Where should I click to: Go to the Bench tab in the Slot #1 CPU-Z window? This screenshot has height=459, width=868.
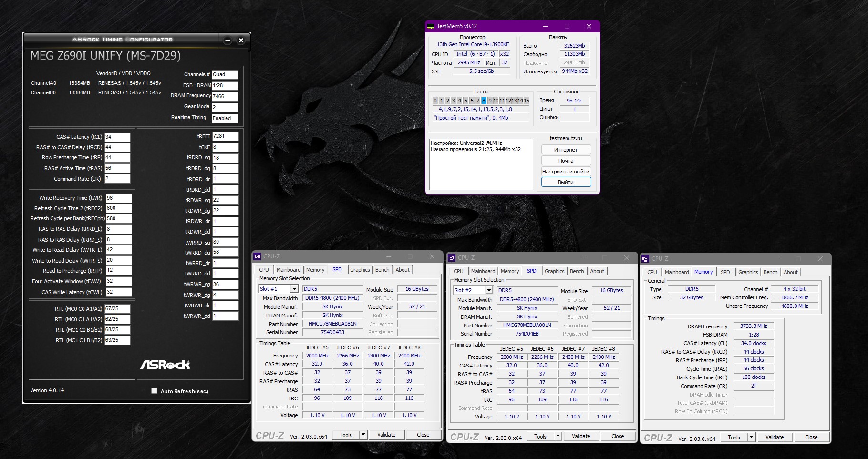(x=382, y=270)
